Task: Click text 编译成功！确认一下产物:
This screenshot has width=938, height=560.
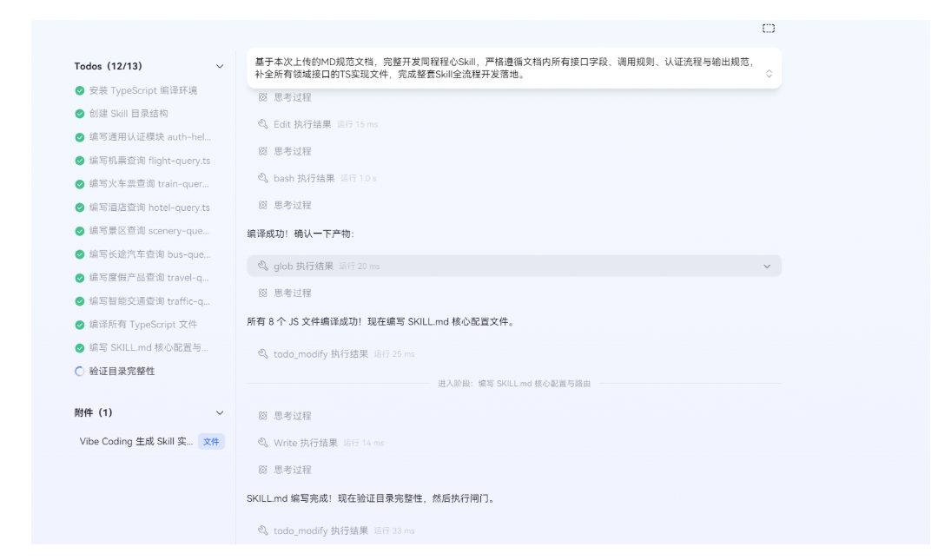Action: tap(301, 234)
